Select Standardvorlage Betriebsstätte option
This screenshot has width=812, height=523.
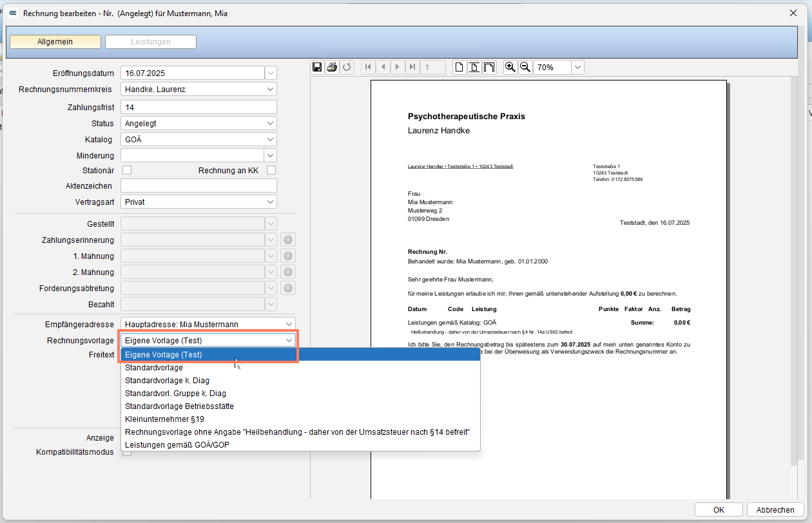300,406
